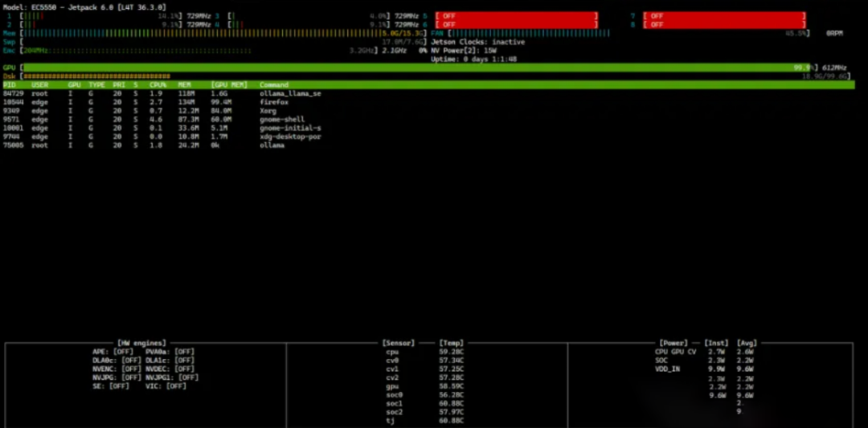
Task: Click the [HW engines] panel title
Action: (x=141, y=344)
